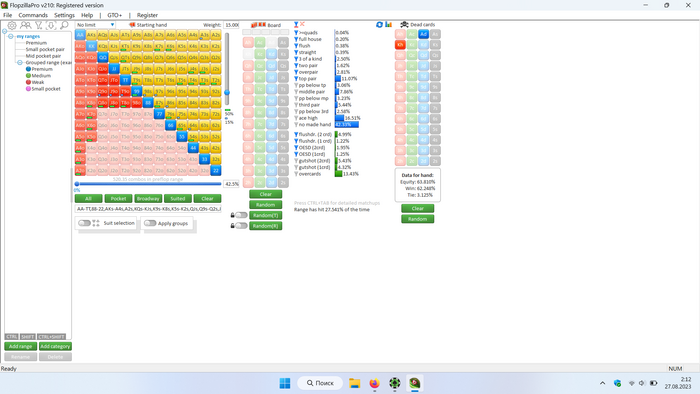Collapse the root node above my ranges

click(4, 31)
